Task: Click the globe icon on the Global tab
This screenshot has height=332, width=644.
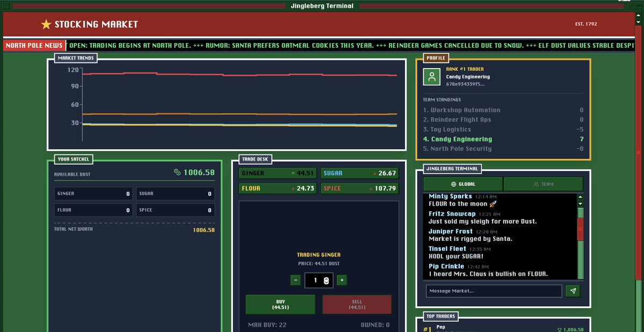Action: [x=453, y=184]
